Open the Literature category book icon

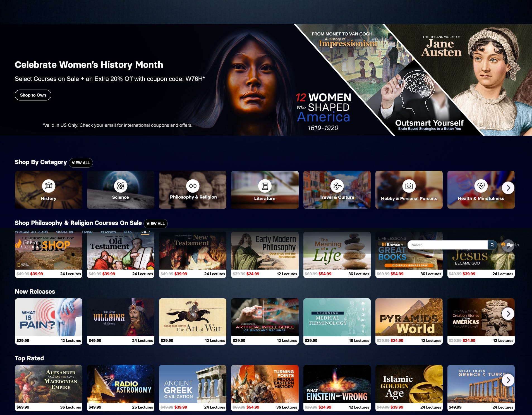click(x=265, y=186)
